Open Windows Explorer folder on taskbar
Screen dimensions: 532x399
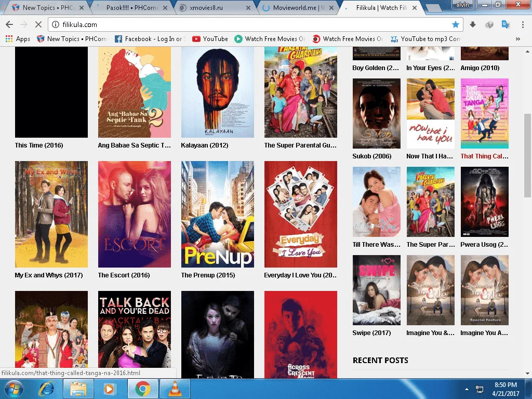[x=78, y=389]
